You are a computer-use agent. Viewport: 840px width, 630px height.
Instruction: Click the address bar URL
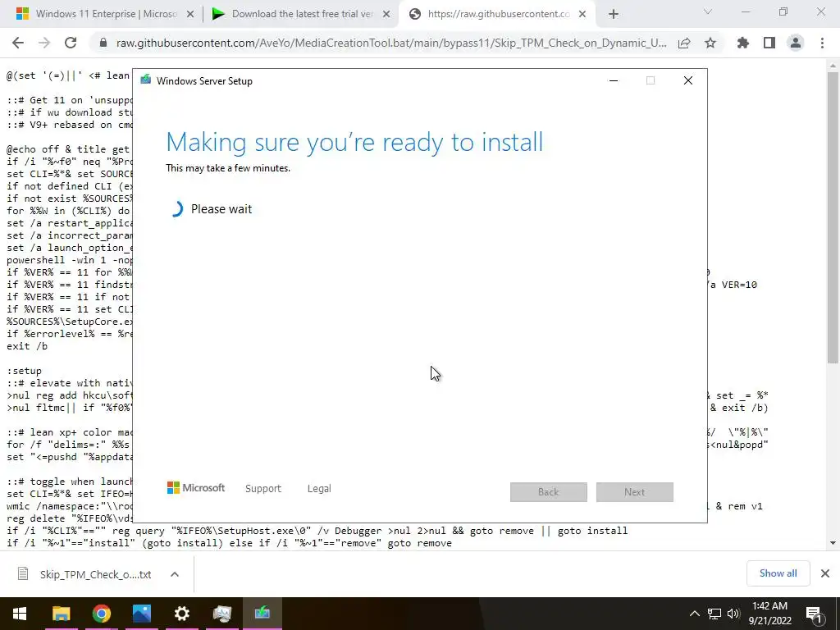tap(391, 43)
